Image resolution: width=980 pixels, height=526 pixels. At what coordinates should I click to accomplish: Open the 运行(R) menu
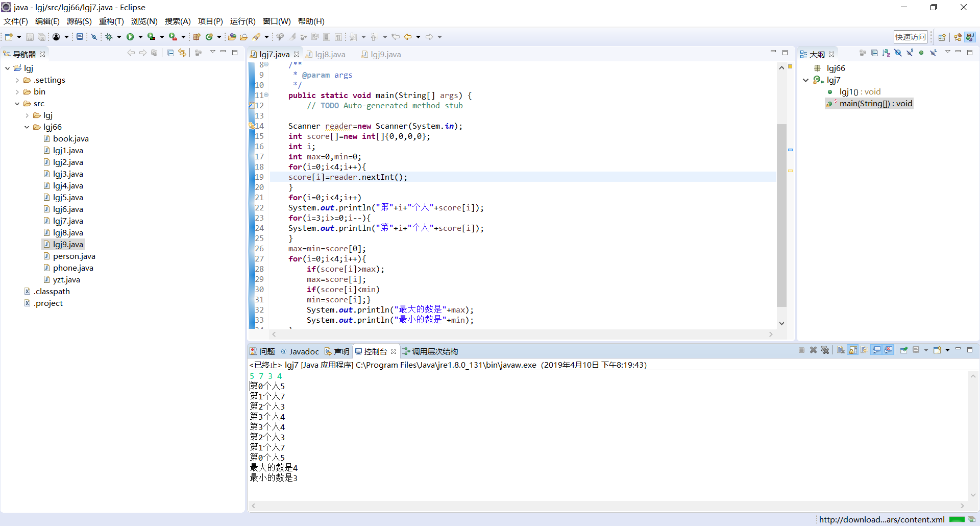tap(242, 21)
